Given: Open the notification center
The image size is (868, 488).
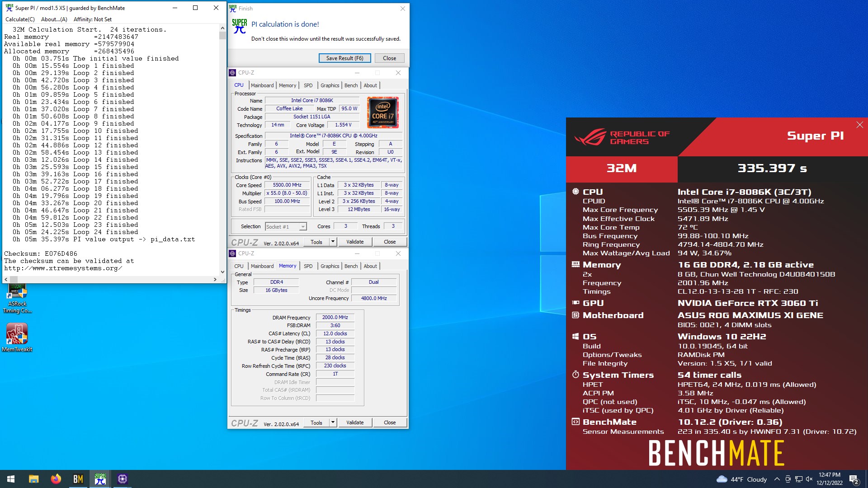Looking at the screenshot, I should [854, 479].
